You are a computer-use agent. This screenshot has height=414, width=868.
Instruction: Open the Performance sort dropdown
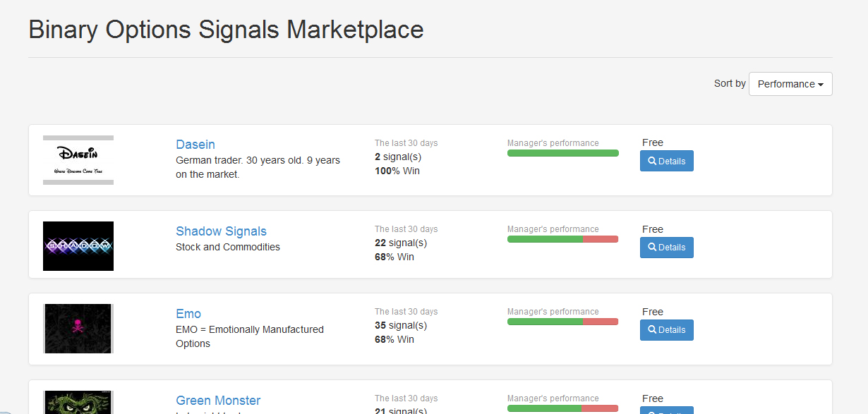[790, 84]
